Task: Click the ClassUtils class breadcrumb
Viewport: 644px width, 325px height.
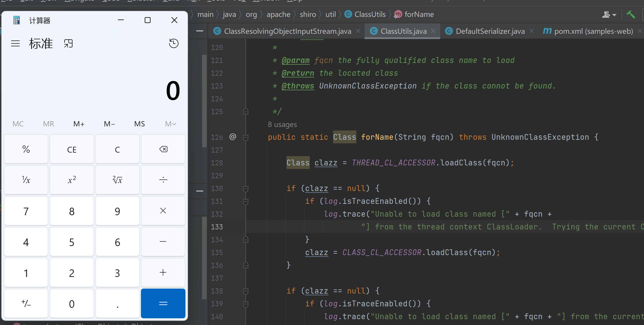Action: [x=365, y=14]
